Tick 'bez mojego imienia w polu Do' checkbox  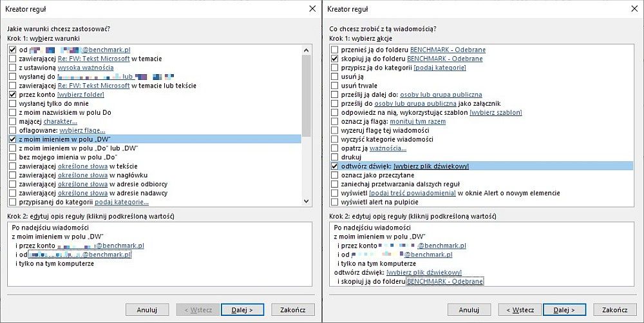tap(12, 157)
